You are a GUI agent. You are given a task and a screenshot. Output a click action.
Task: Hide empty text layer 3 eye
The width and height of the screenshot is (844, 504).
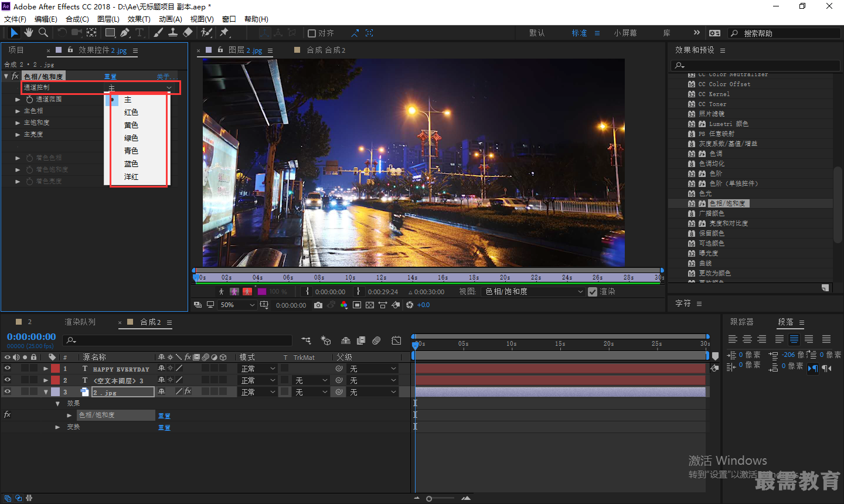tap(7, 380)
